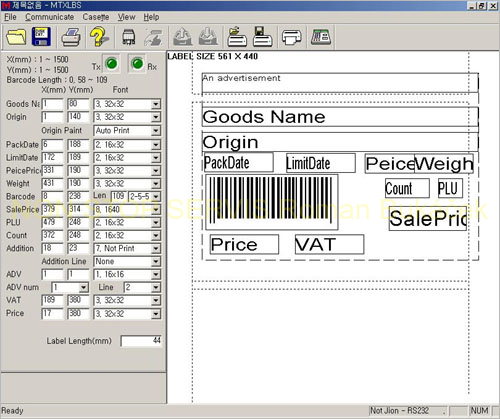Select the Origin box on label preview
Screen dimensions: 500x419
[340, 142]
